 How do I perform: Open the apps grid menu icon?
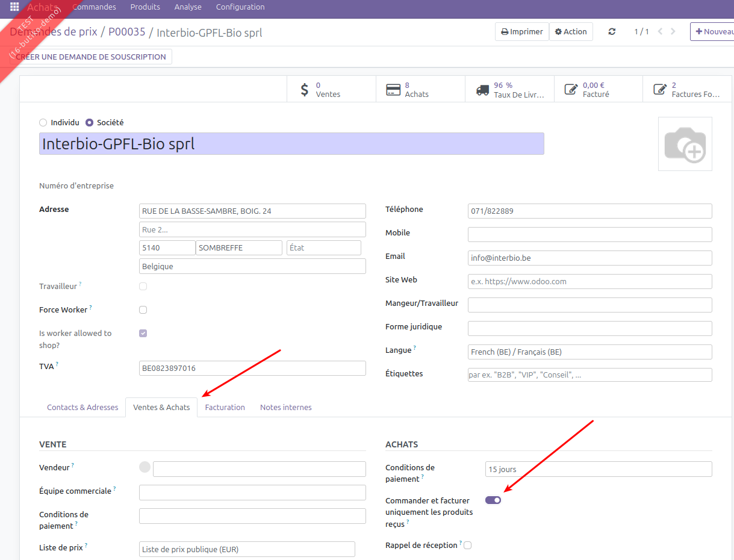[14, 7]
